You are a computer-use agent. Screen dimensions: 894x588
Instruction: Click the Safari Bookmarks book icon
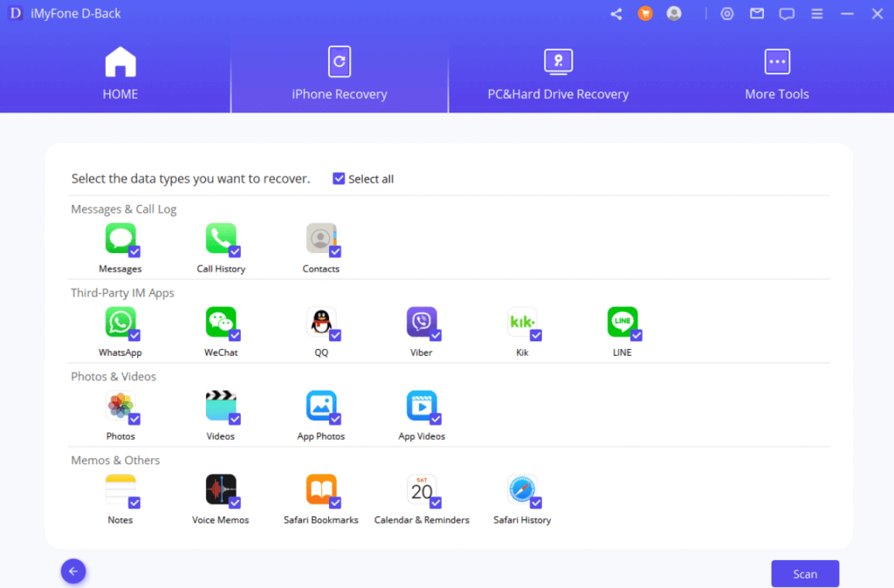click(321, 489)
